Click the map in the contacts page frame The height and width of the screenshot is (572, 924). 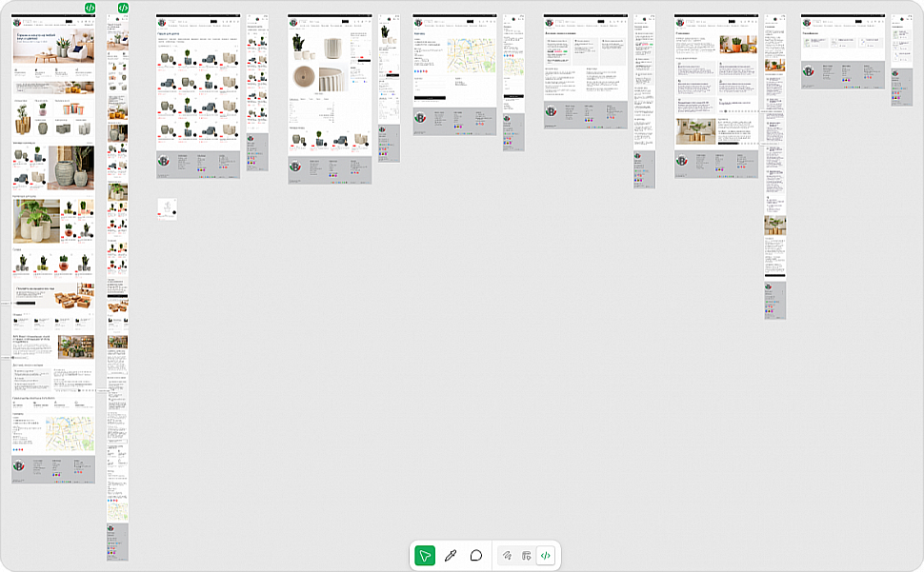(x=472, y=56)
